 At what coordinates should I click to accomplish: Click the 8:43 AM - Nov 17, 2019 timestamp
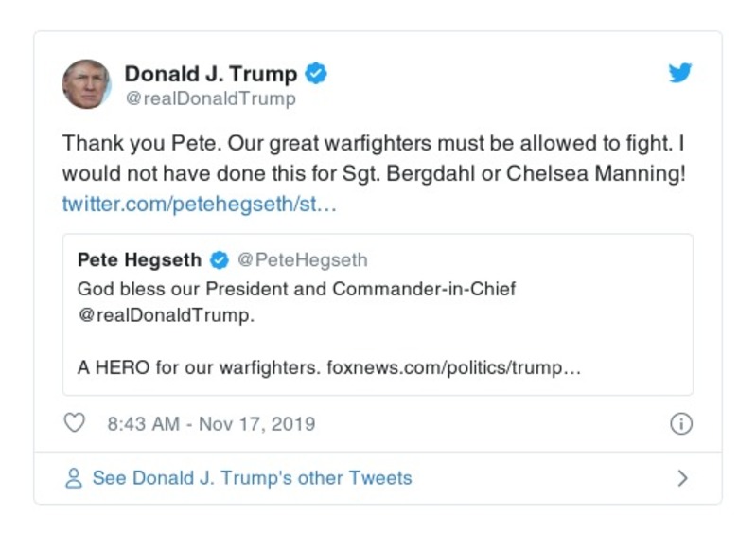pos(211,424)
